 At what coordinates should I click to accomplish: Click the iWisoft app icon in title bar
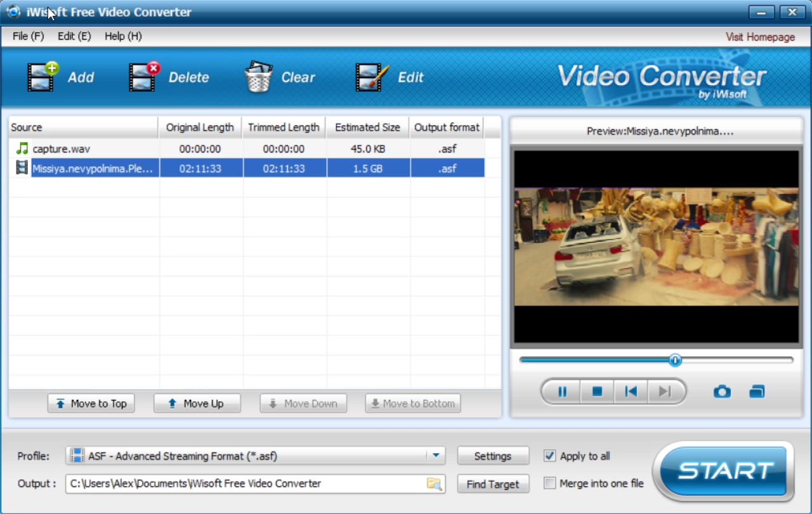[13, 11]
